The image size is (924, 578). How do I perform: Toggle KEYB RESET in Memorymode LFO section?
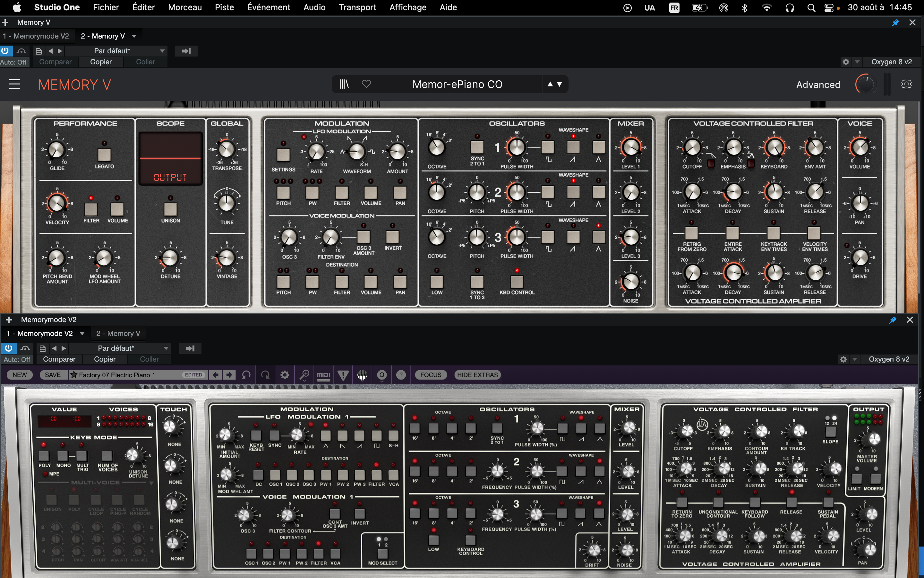[256, 435]
